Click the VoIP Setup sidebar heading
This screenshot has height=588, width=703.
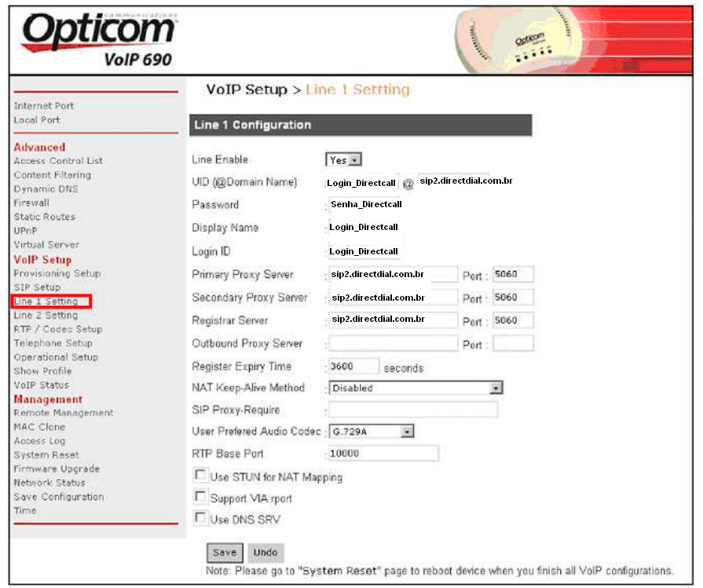(42, 260)
